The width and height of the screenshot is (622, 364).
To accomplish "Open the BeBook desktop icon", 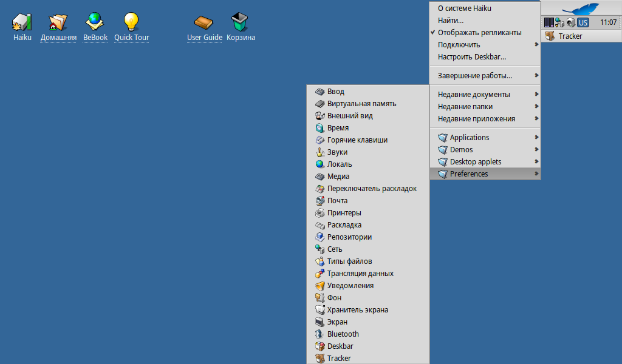I will click(95, 22).
